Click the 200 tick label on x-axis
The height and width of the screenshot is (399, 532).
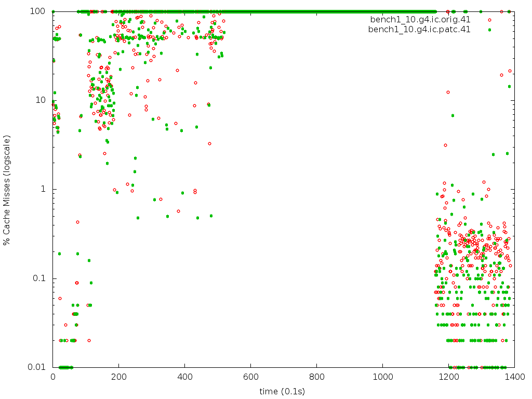(x=119, y=377)
